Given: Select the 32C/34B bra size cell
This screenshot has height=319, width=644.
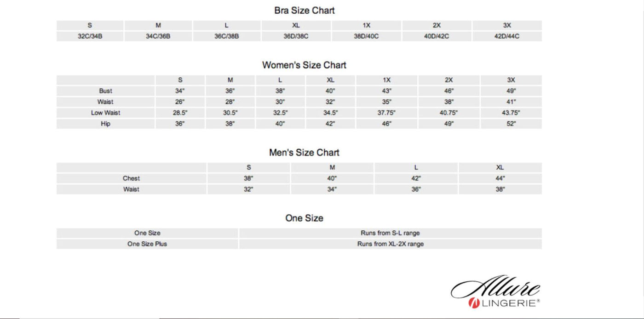Looking at the screenshot, I should pyautogui.click(x=90, y=36).
